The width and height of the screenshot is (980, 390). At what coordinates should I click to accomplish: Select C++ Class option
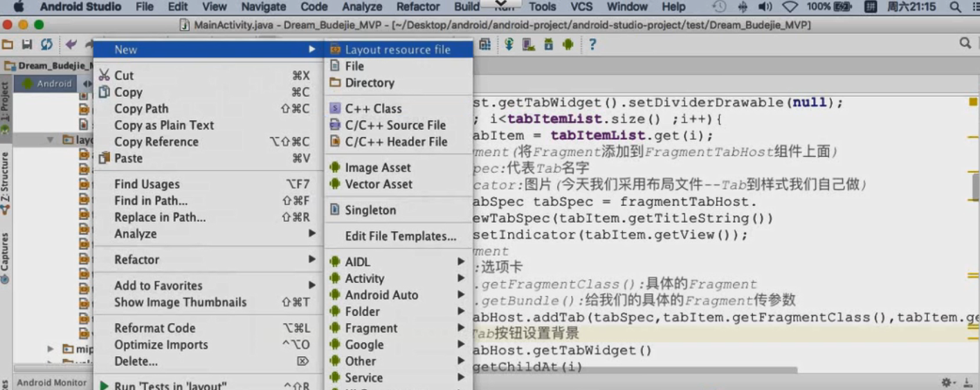coord(399,109)
